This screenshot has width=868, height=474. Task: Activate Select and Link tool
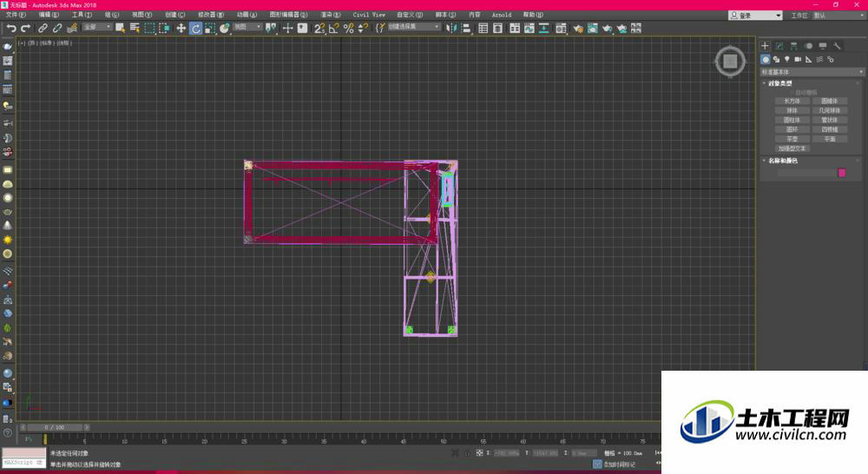coord(43,28)
